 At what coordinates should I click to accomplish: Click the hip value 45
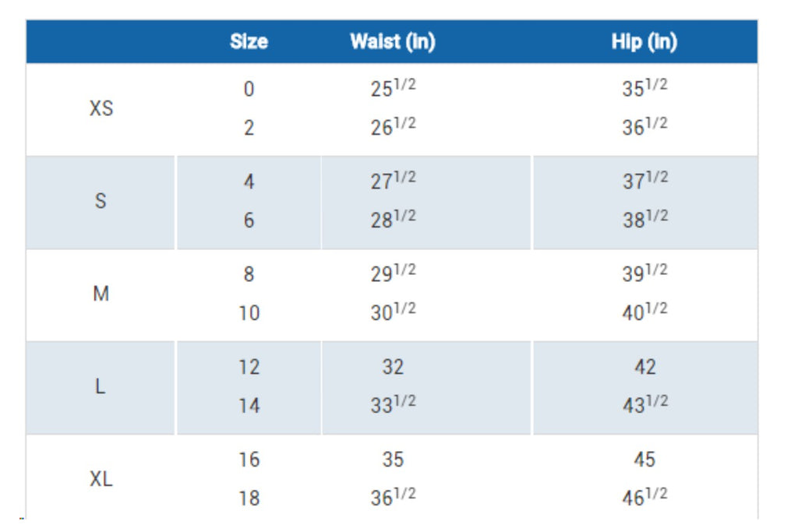point(644,460)
